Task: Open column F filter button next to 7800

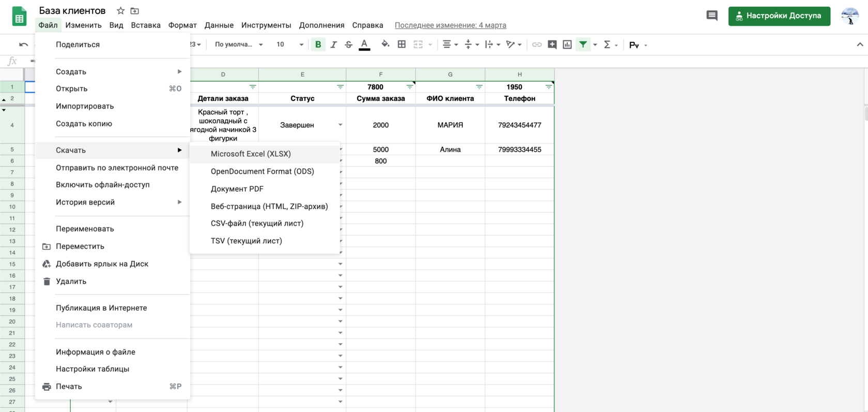Action: click(x=409, y=87)
